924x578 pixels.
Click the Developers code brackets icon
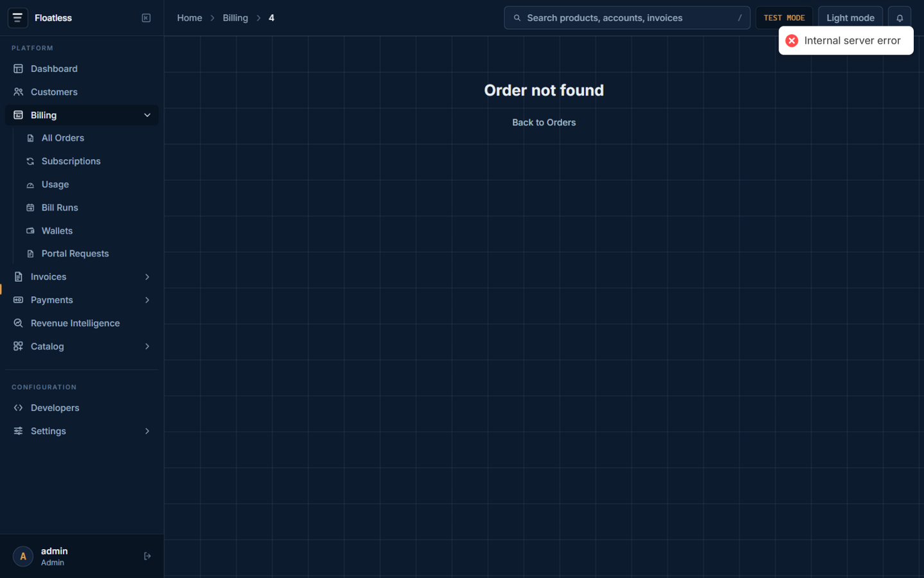coord(18,408)
